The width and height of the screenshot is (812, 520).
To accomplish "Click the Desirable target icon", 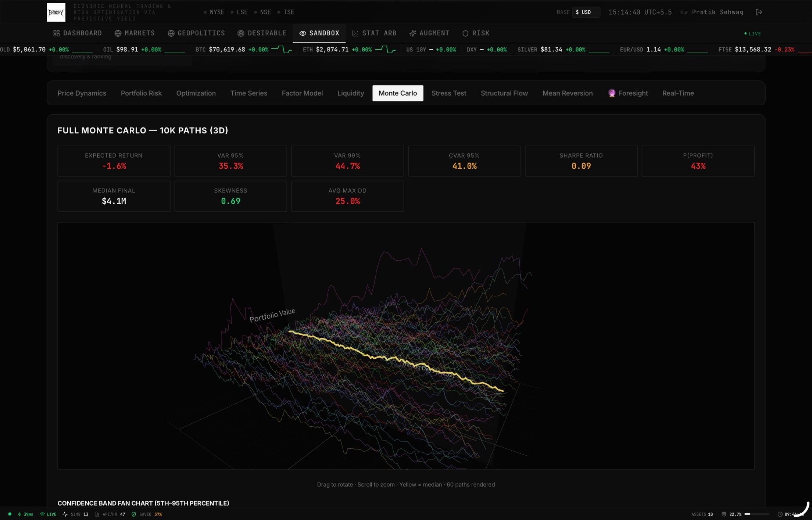I will pos(241,33).
